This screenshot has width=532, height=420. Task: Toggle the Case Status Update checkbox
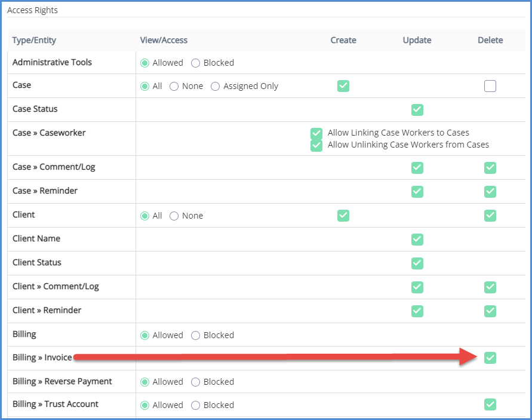pos(417,110)
